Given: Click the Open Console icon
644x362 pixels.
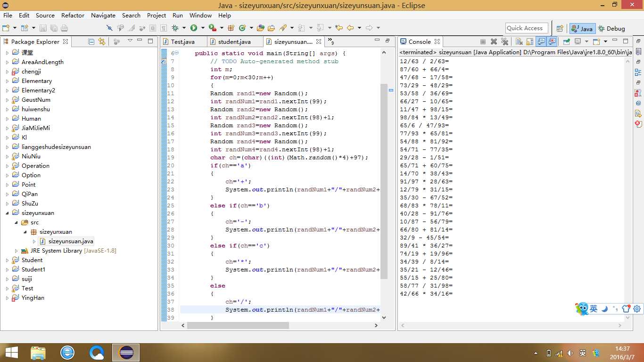Looking at the screenshot, I should click(x=596, y=41).
